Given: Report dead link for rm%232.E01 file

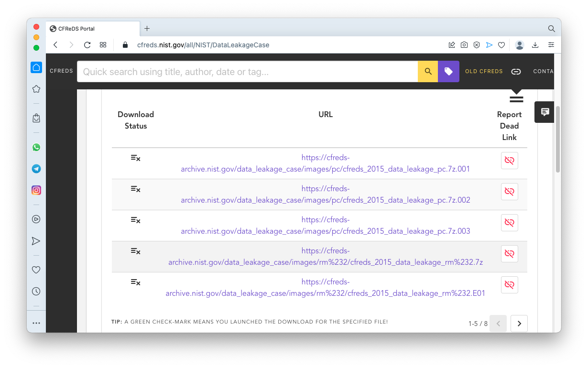Looking at the screenshot, I should pos(509,285).
